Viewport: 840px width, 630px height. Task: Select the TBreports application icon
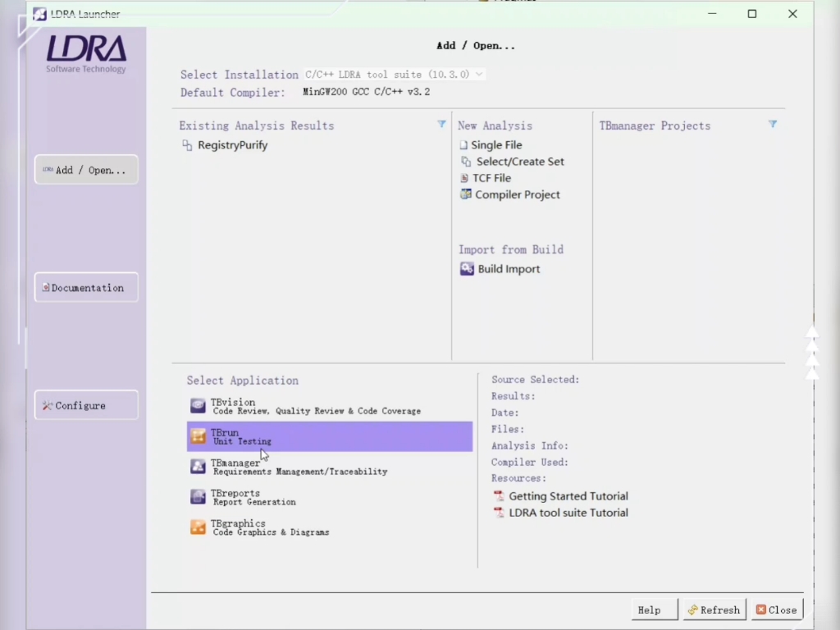(198, 496)
